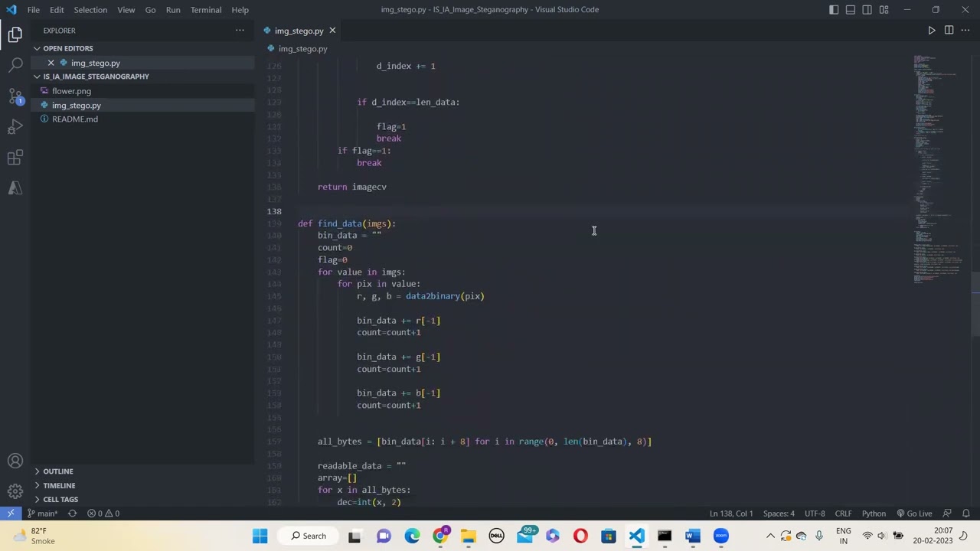Open the Extensions view
This screenshot has width=980, height=551.
point(15,158)
